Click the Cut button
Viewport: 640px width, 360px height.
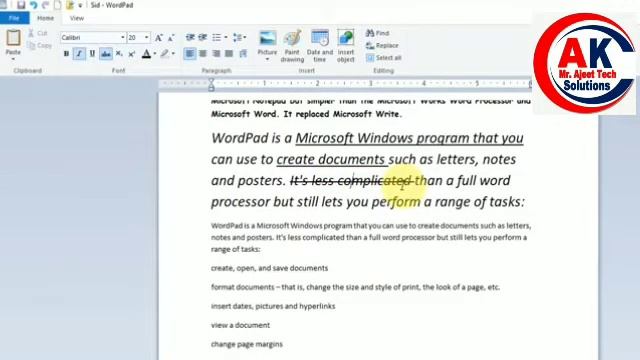pyautogui.click(x=38, y=33)
